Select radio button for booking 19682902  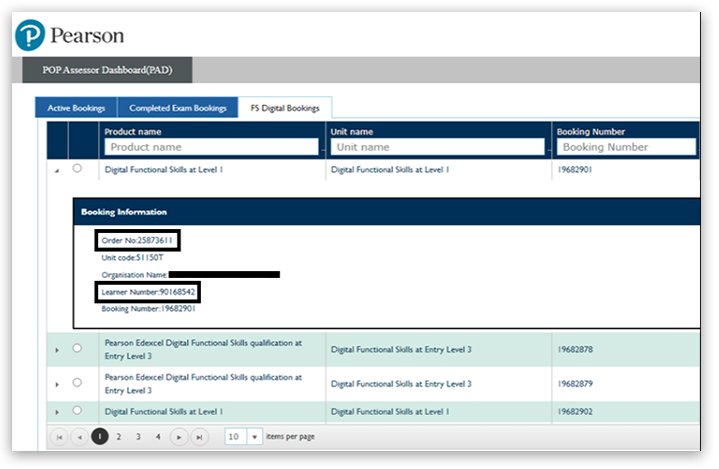(78, 410)
